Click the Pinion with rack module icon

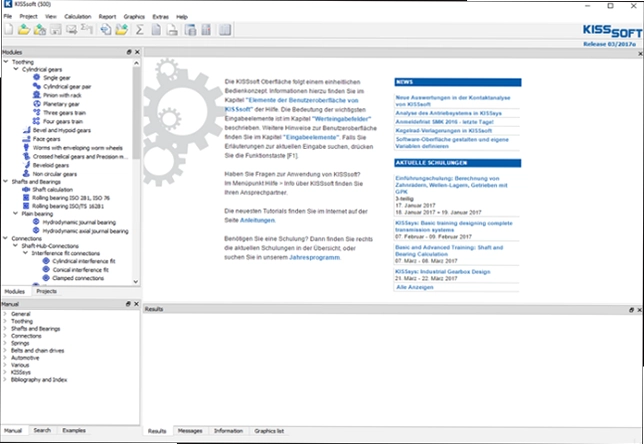click(37, 95)
